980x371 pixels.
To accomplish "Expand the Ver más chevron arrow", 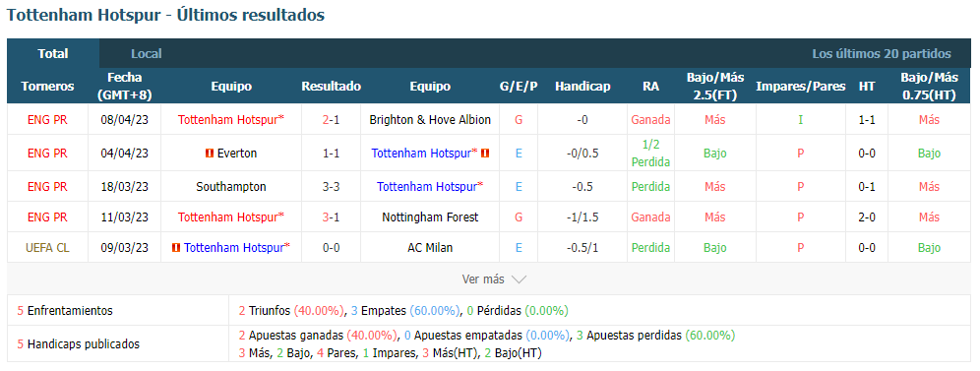I will [519, 279].
